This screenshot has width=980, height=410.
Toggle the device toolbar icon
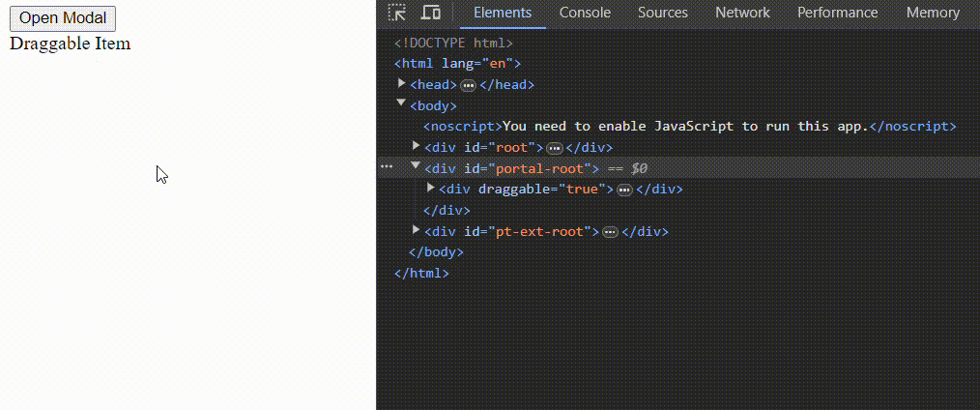tap(431, 13)
